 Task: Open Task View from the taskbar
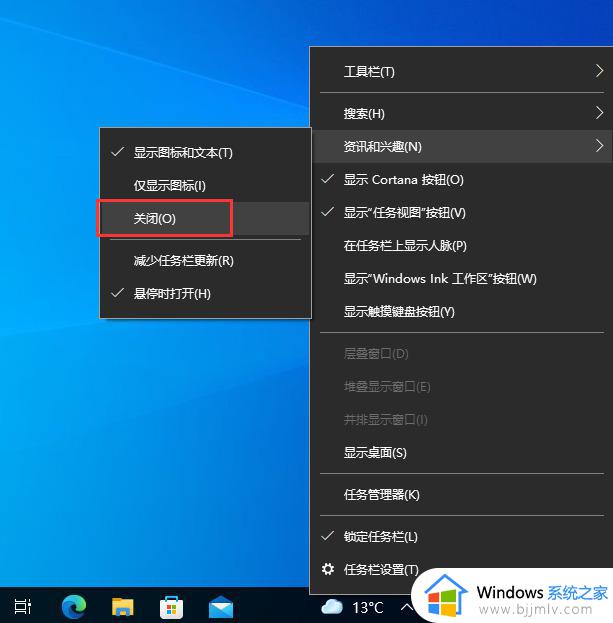[23, 606]
